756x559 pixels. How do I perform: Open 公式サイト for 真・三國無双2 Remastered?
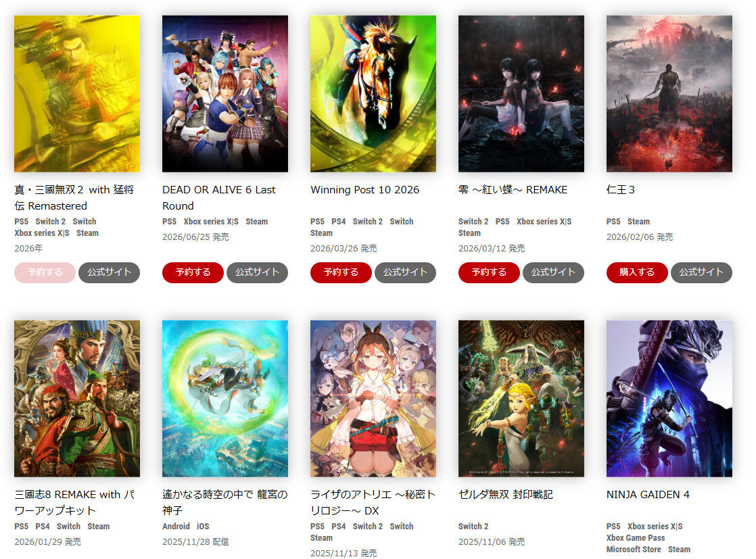click(x=109, y=272)
